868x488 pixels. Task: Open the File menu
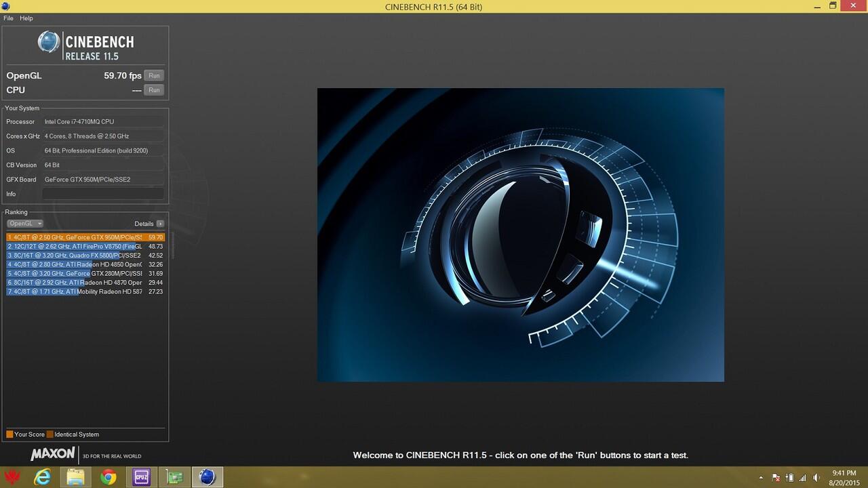(x=8, y=18)
